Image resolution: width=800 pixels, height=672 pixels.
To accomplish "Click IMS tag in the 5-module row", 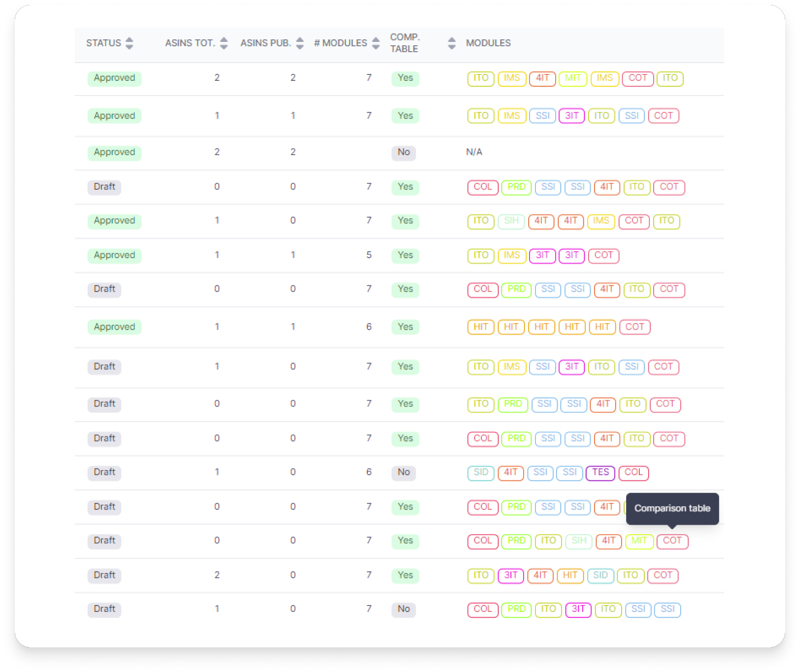I will [x=512, y=256].
